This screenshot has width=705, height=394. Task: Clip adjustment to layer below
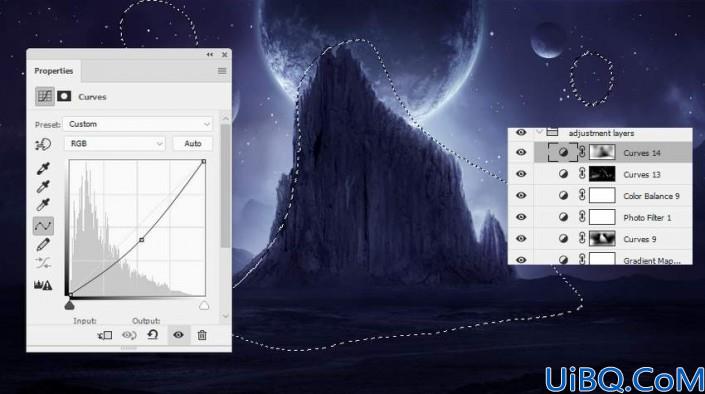[x=105, y=335]
